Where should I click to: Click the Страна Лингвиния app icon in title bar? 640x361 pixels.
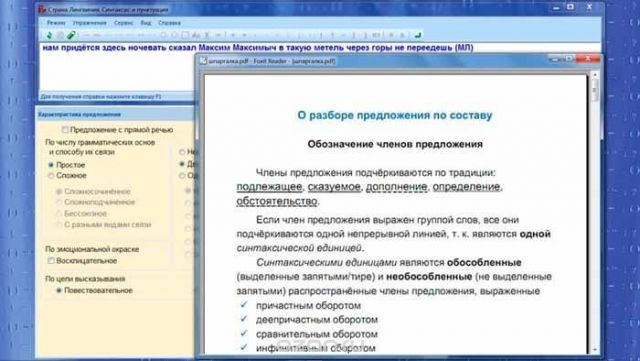[x=42, y=9]
